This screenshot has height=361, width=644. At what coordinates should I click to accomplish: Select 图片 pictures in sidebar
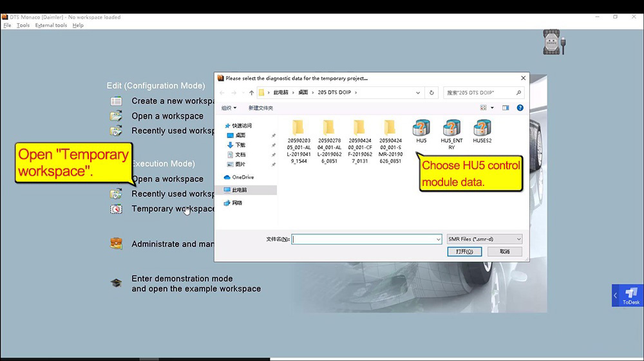(x=240, y=164)
